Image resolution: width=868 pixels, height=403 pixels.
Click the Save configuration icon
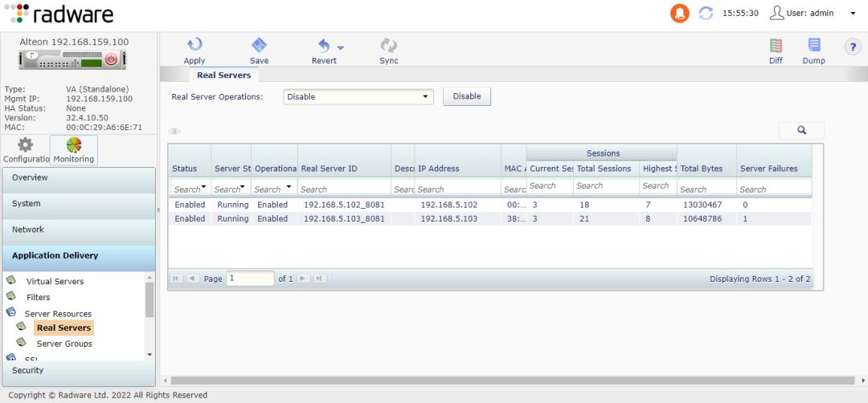click(x=259, y=47)
